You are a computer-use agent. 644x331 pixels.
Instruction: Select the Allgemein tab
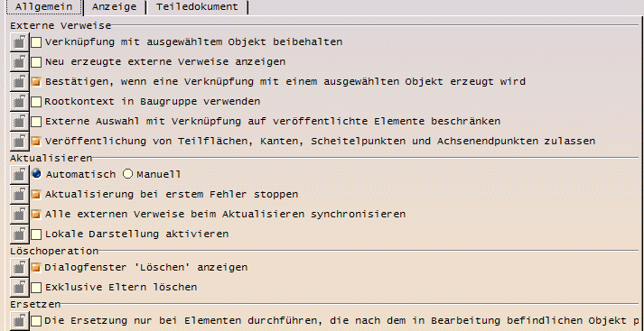pyautogui.click(x=43, y=7)
